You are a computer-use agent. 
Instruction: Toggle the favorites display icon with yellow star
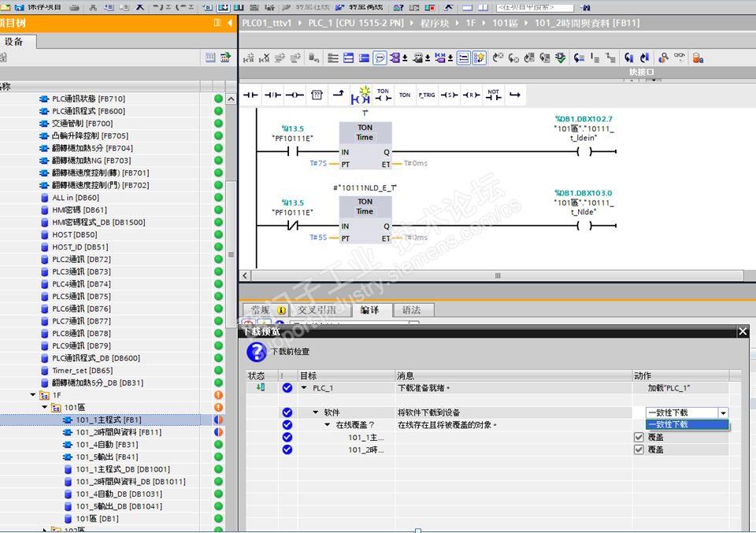click(x=480, y=58)
